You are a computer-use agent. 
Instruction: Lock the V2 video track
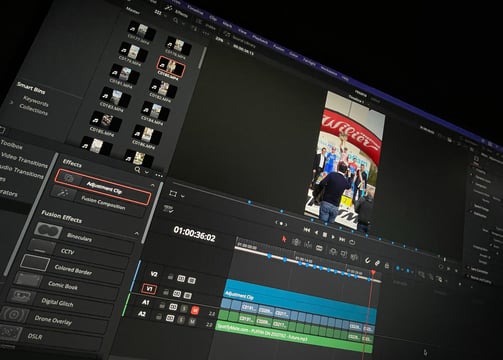click(x=170, y=277)
